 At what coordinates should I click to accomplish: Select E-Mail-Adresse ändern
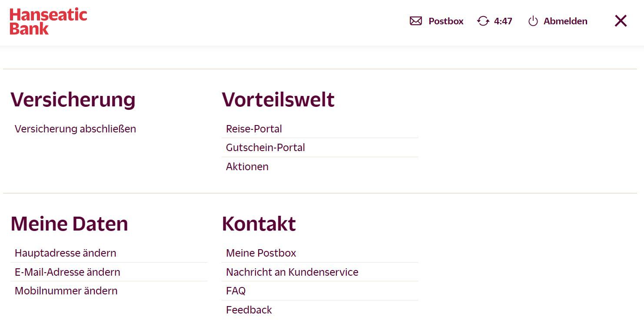pyautogui.click(x=67, y=272)
